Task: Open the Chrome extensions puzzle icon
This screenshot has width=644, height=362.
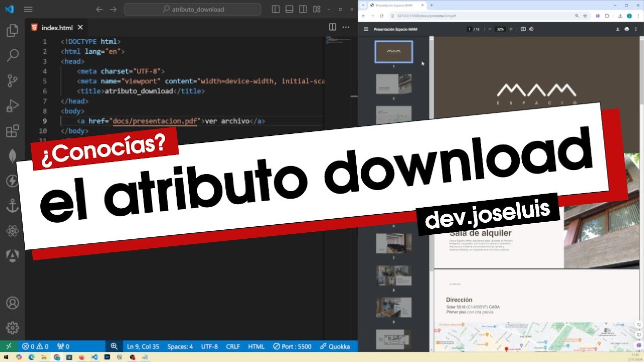Action: (607, 16)
